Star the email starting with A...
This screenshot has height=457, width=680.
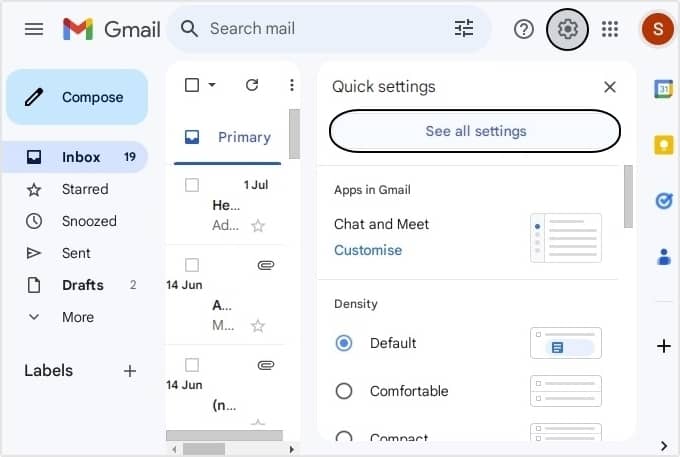(258, 326)
